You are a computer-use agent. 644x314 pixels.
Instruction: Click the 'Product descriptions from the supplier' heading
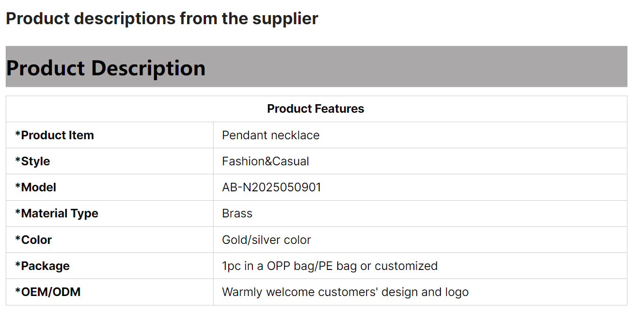click(x=162, y=18)
